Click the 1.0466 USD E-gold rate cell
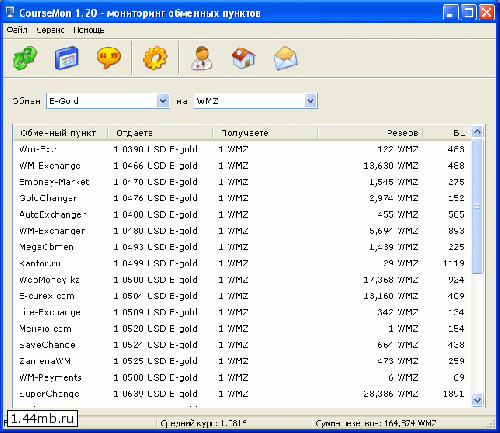 click(x=155, y=166)
